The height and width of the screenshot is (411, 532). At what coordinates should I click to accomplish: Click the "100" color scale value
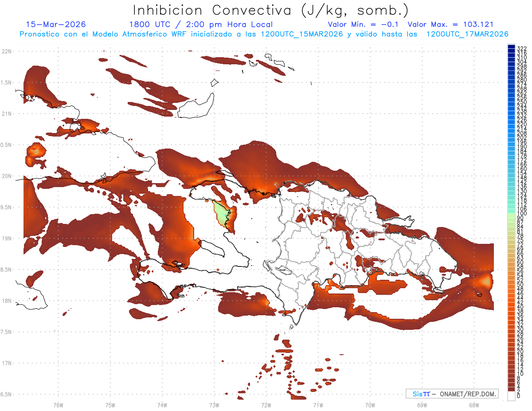point(522,214)
